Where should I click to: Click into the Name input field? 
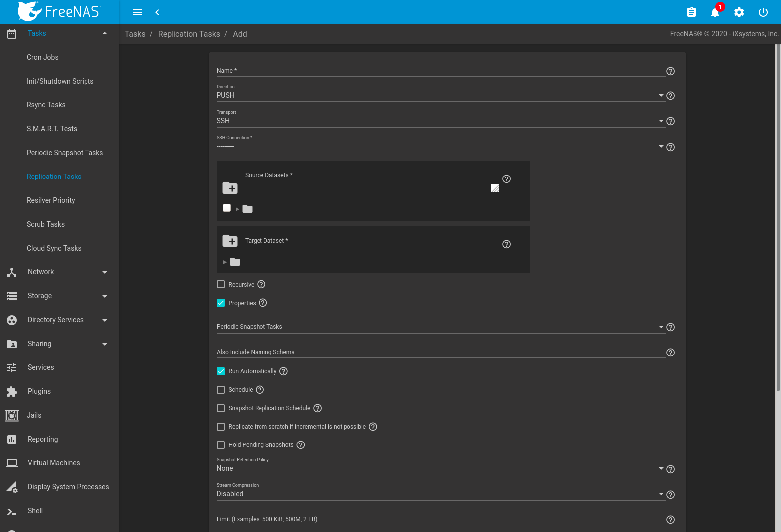437,71
